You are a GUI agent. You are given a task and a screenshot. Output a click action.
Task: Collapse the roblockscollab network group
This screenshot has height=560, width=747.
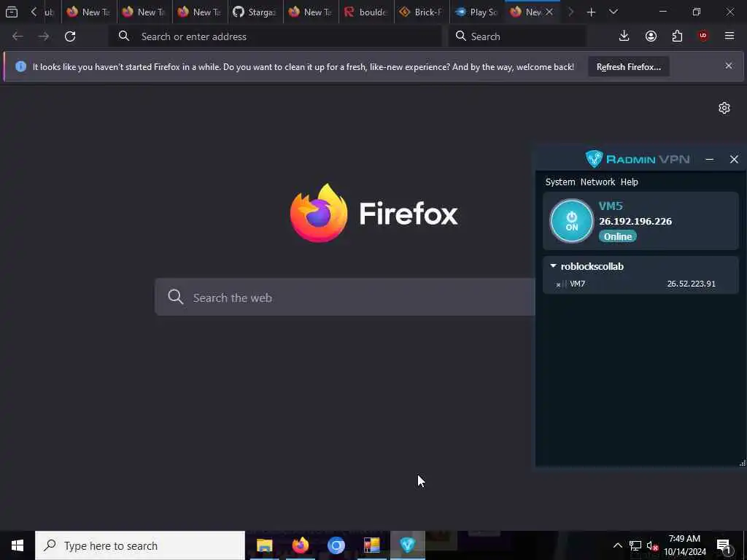(x=553, y=266)
